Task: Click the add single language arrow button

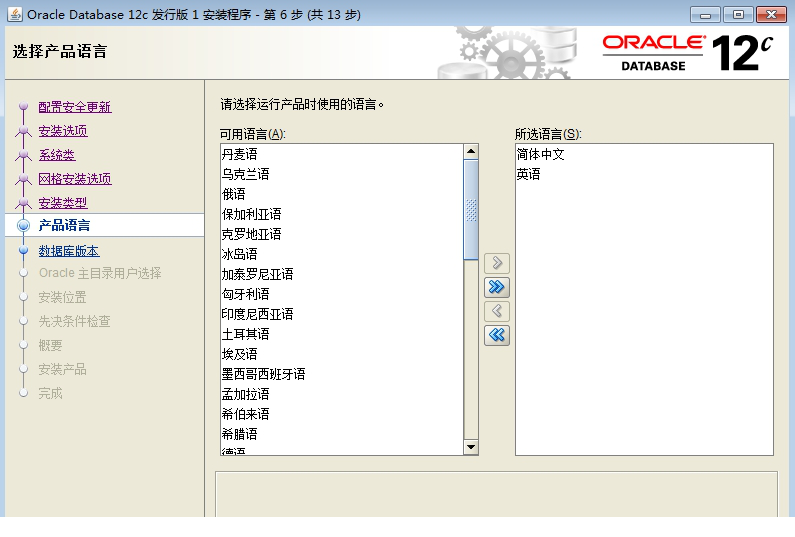Action: click(497, 263)
